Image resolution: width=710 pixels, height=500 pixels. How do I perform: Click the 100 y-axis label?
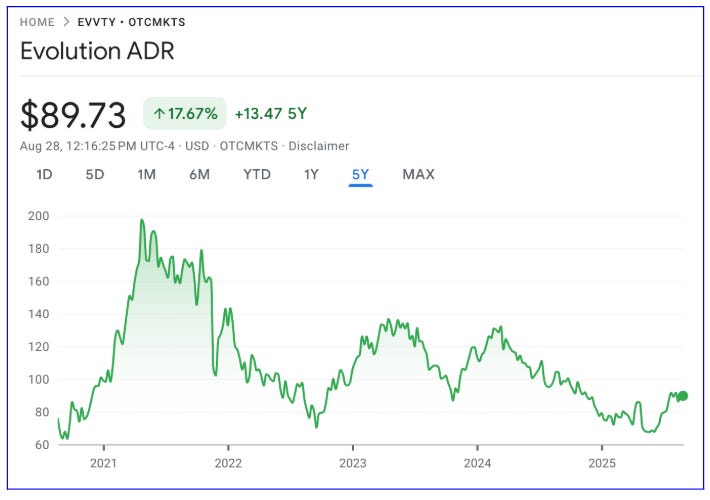pos(38,379)
